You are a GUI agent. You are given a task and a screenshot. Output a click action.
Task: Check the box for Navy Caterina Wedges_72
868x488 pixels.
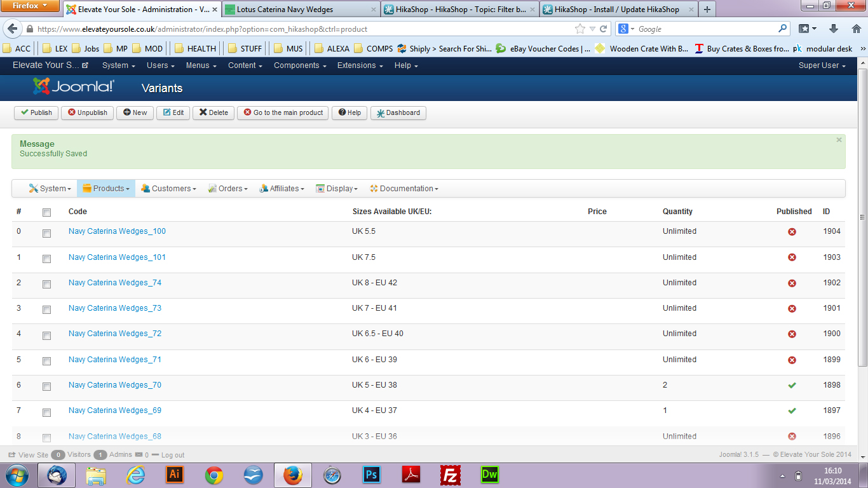coord(46,335)
